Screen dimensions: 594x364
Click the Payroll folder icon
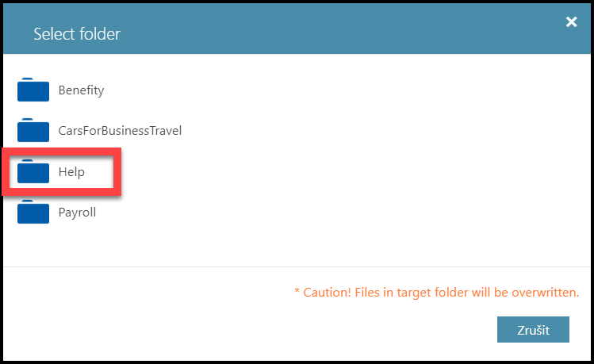[33, 213]
